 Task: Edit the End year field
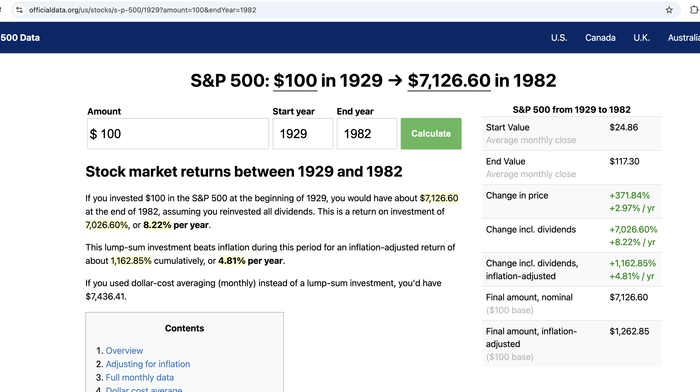pos(367,133)
